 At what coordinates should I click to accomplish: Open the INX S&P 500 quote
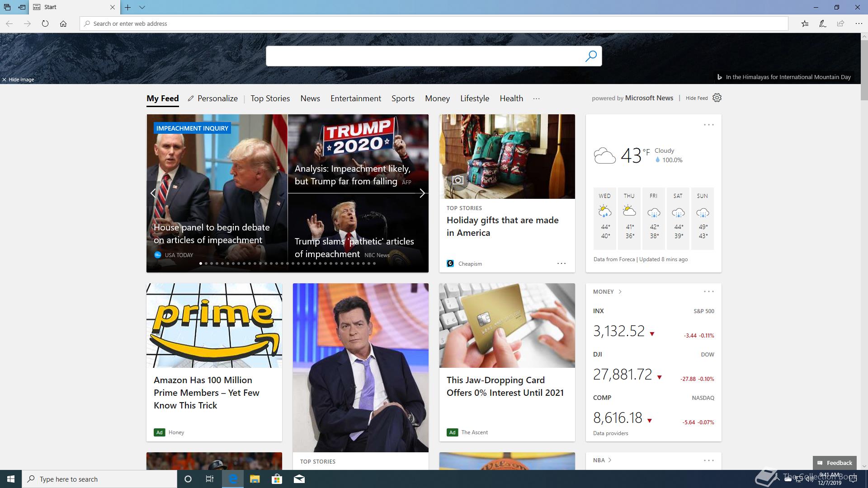(x=653, y=324)
